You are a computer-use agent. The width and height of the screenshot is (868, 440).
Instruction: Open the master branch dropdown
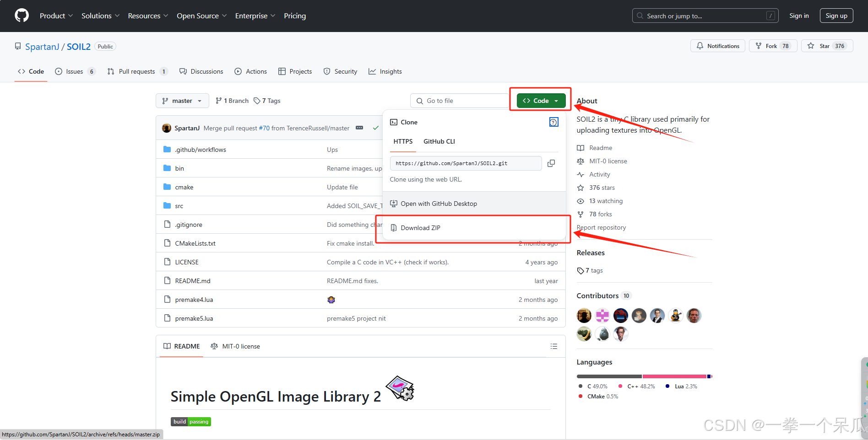[x=182, y=101]
